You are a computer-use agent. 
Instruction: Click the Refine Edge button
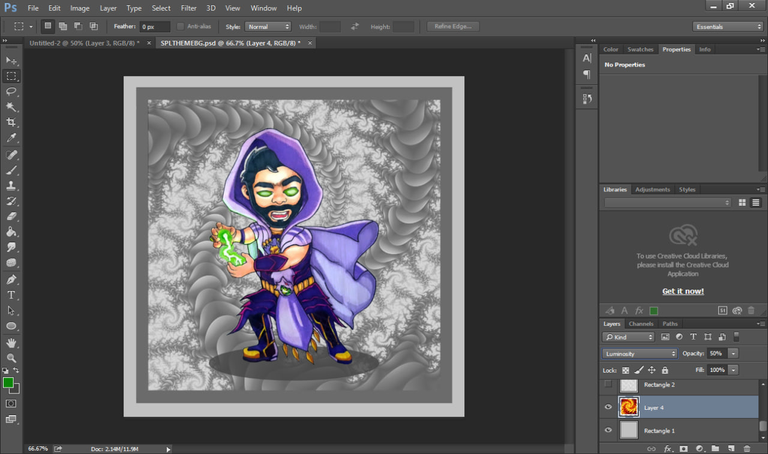453,26
